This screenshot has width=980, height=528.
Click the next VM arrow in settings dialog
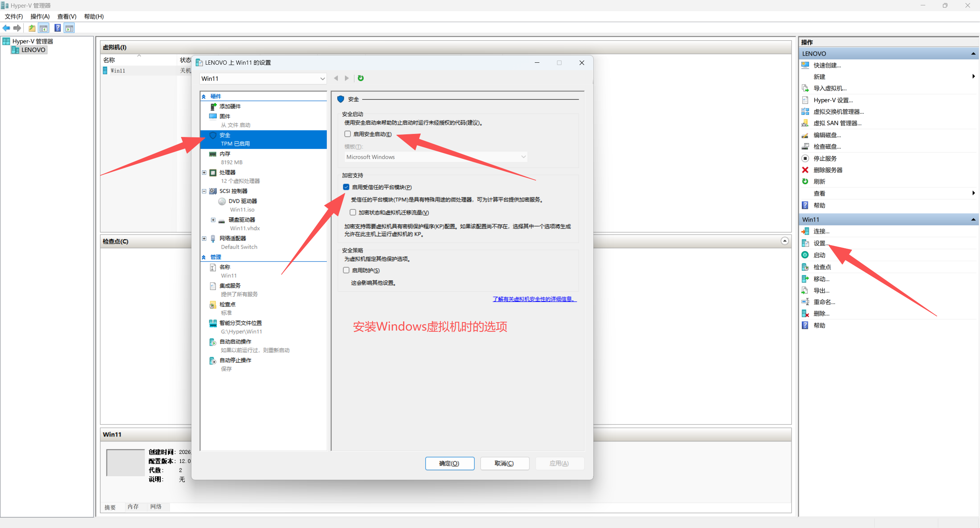coord(347,78)
